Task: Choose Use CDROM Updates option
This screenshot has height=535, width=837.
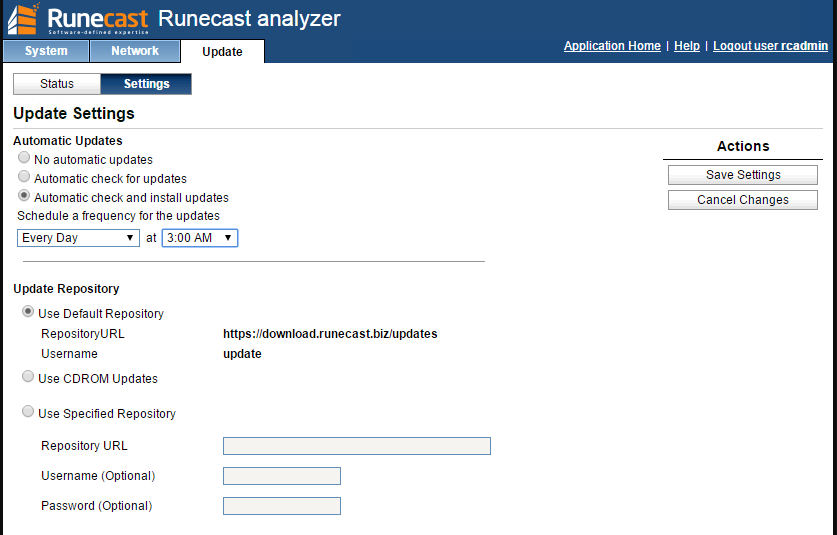Action: (x=28, y=377)
